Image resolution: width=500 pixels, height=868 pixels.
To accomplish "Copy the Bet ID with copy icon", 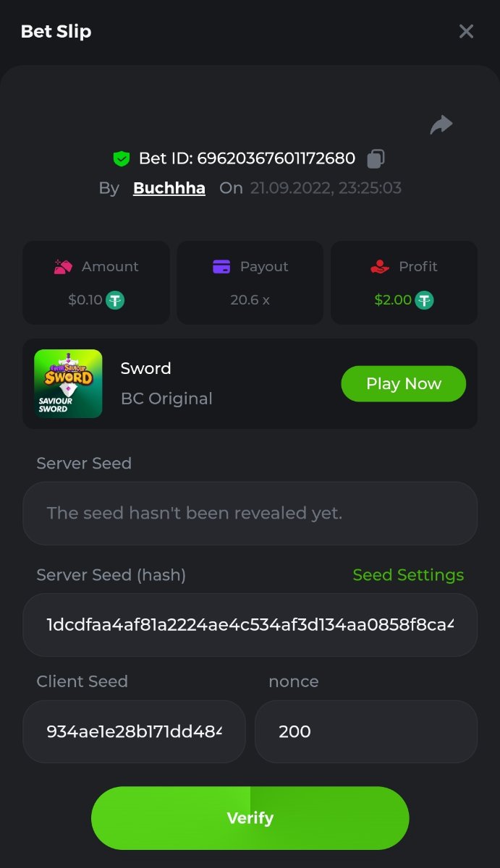I will (x=376, y=158).
